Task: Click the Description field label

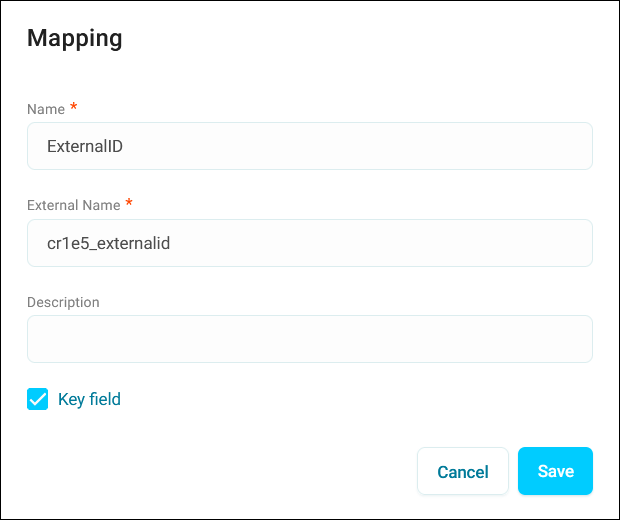Action: point(63,302)
